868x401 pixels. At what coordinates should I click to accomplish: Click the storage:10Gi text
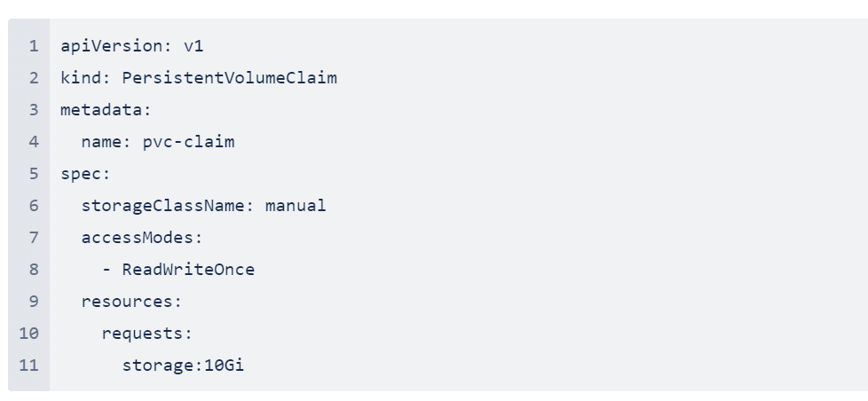coord(183,366)
